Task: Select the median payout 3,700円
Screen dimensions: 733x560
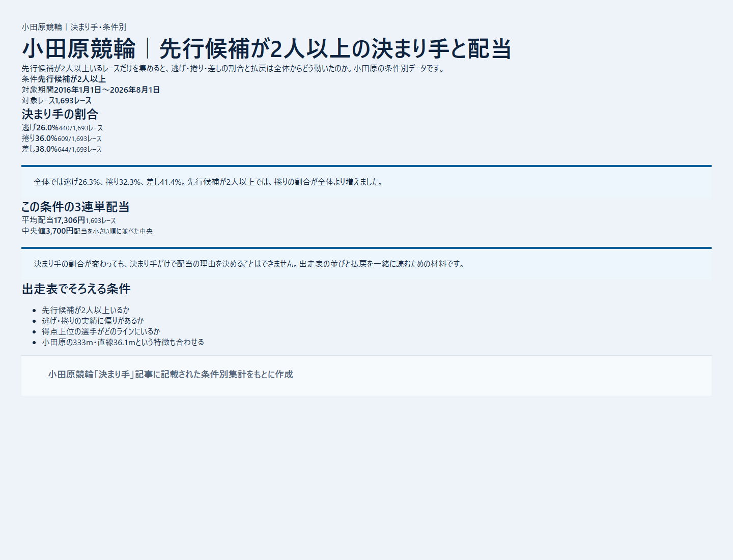Action: pos(60,231)
